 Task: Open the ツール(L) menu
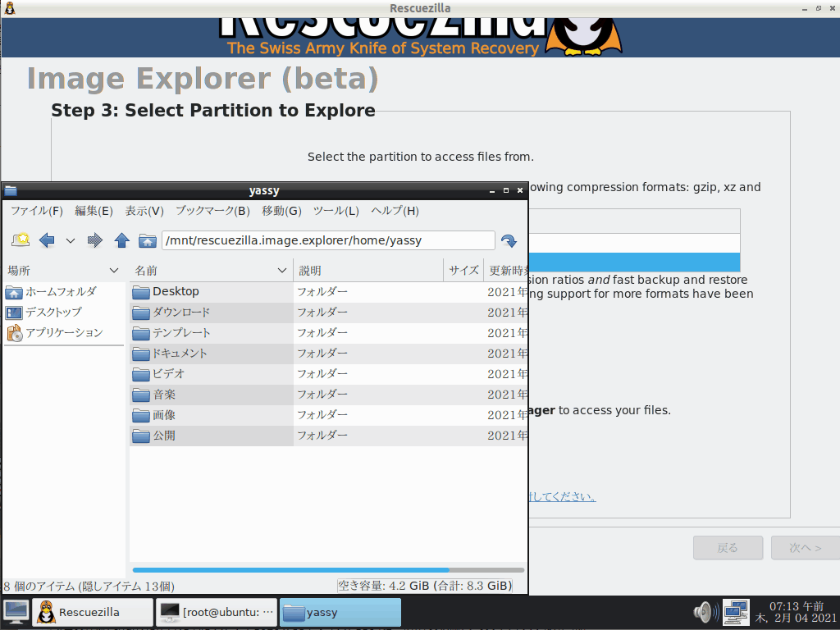click(x=336, y=211)
